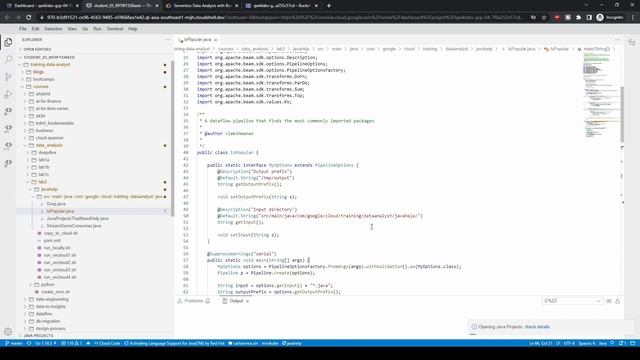
Task: Open the Explorer view in activity bar
Action: tap(8, 42)
